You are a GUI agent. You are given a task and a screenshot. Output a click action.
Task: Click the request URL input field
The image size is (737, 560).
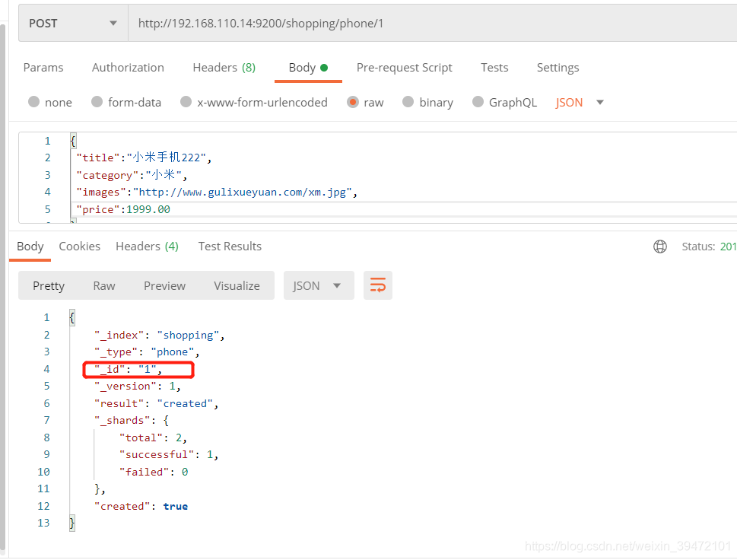click(x=433, y=23)
